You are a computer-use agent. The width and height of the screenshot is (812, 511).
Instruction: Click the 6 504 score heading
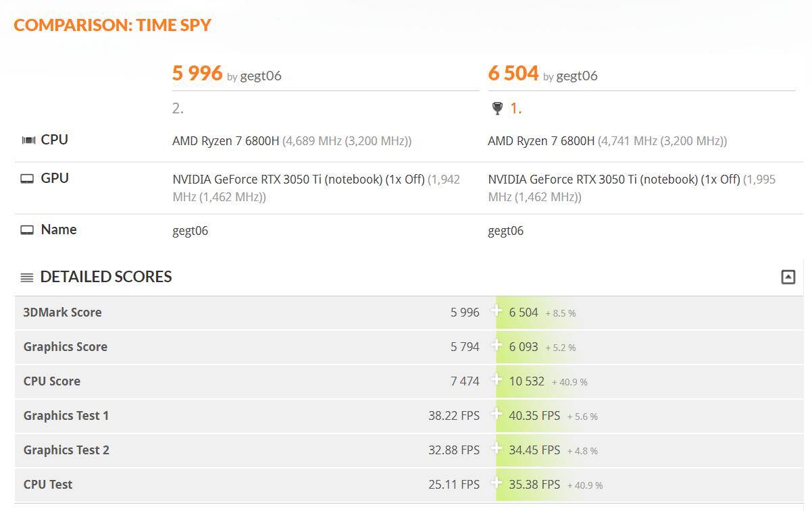pos(513,73)
